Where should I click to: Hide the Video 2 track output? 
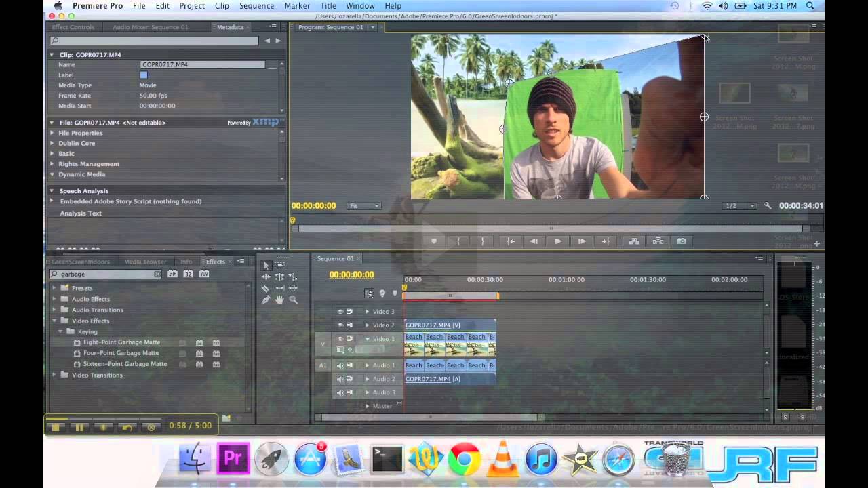pyautogui.click(x=340, y=325)
